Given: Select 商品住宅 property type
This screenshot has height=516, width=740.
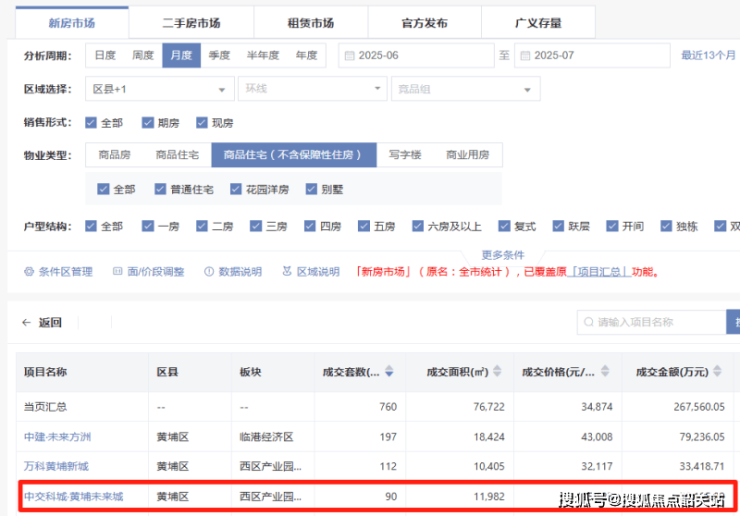Looking at the screenshot, I should coord(177,155).
